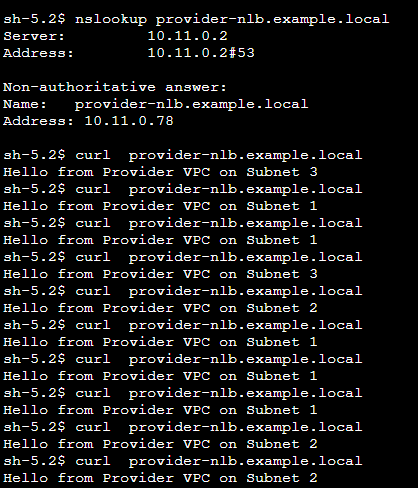Viewport: 418px width, 488px height.
Task: Click the 'Server:' label in nslookup output
Action: (34, 36)
